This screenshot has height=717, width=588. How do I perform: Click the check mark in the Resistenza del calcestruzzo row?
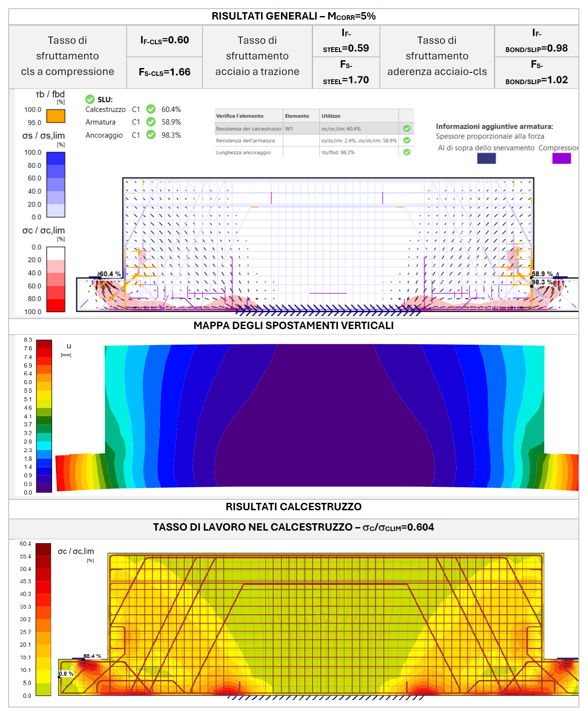407,128
